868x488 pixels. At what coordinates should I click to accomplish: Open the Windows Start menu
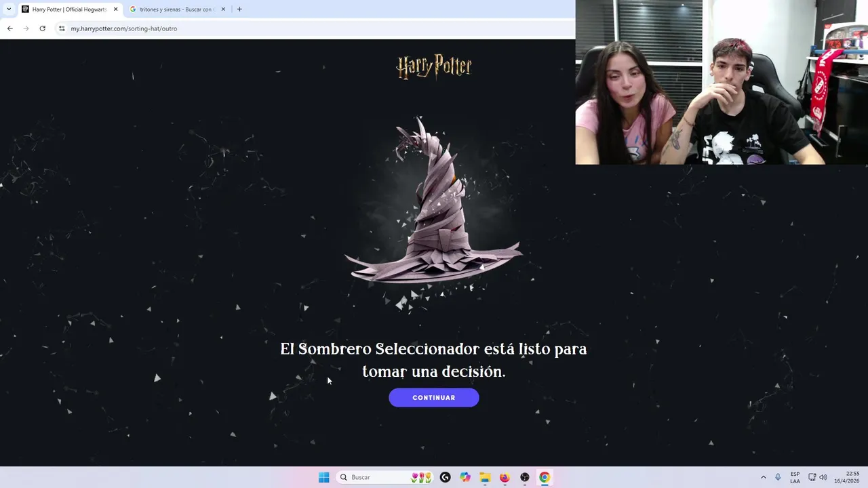click(x=324, y=477)
